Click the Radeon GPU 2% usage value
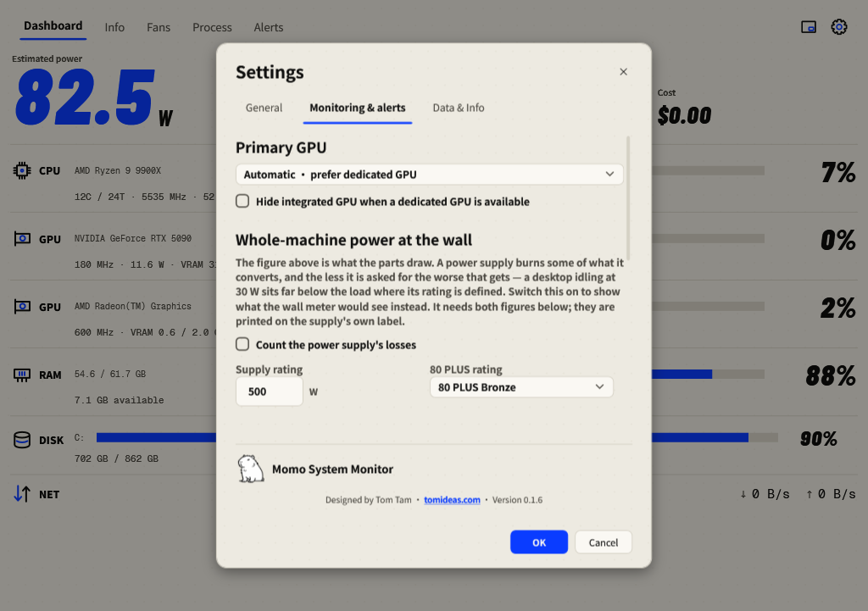Viewport: 868px width, 611px height. click(x=838, y=308)
